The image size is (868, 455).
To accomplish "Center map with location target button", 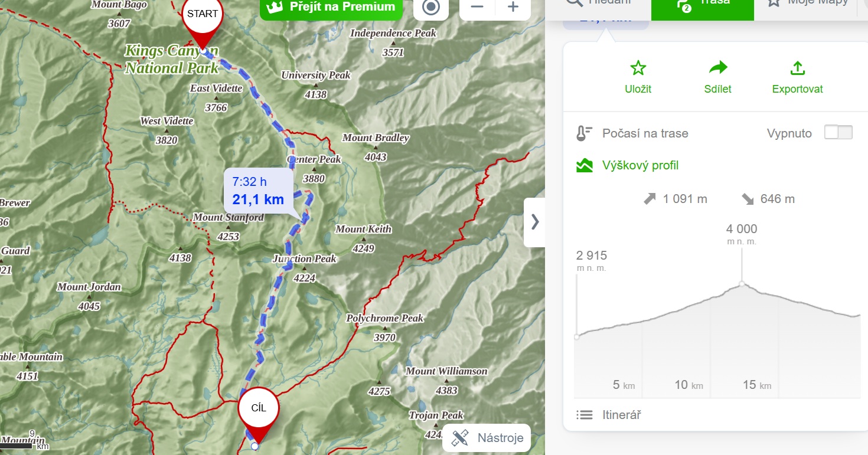I will click(x=431, y=8).
